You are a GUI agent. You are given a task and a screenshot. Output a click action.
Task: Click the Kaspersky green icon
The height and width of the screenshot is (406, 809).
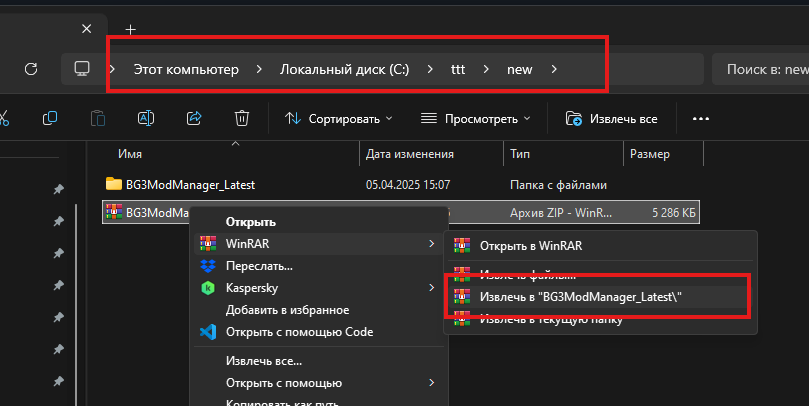tap(208, 288)
